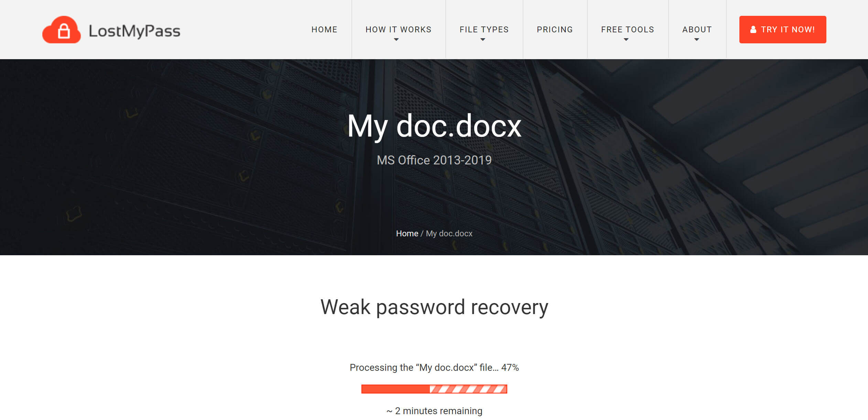Expand the FILE TYPES dropdown menu
This screenshot has height=420, width=868.
(x=484, y=29)
